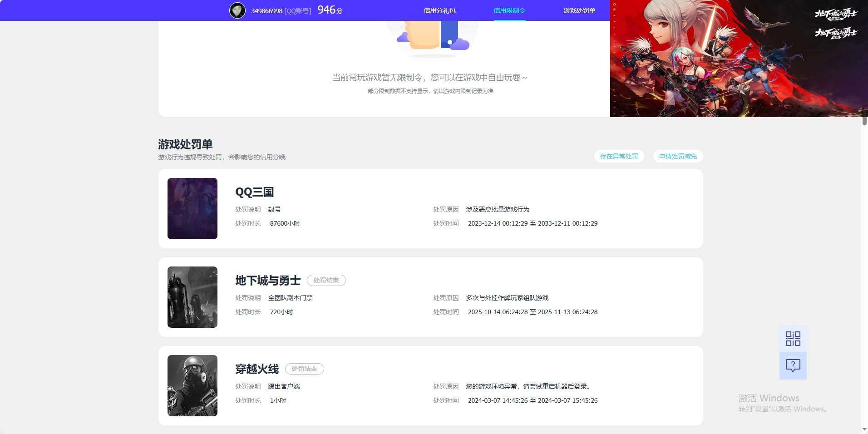Click the page vertical scrollbar thumb

pyautogui.click(x=864, y=121)
